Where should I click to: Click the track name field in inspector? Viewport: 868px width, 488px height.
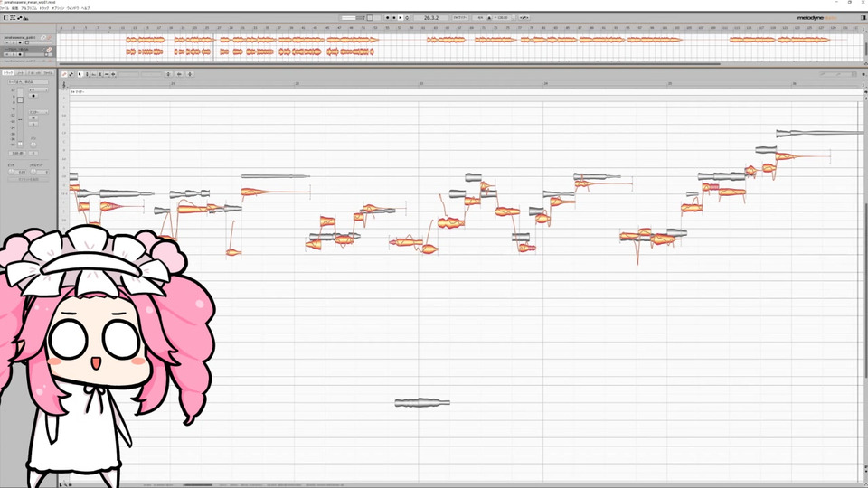point(28,82)
